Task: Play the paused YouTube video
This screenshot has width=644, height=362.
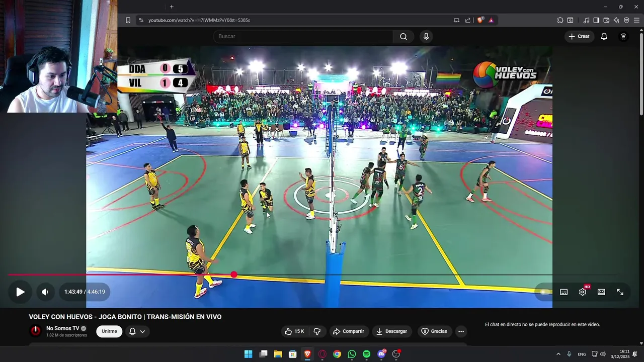Action: pyautogui.click(x=20, y=292)
